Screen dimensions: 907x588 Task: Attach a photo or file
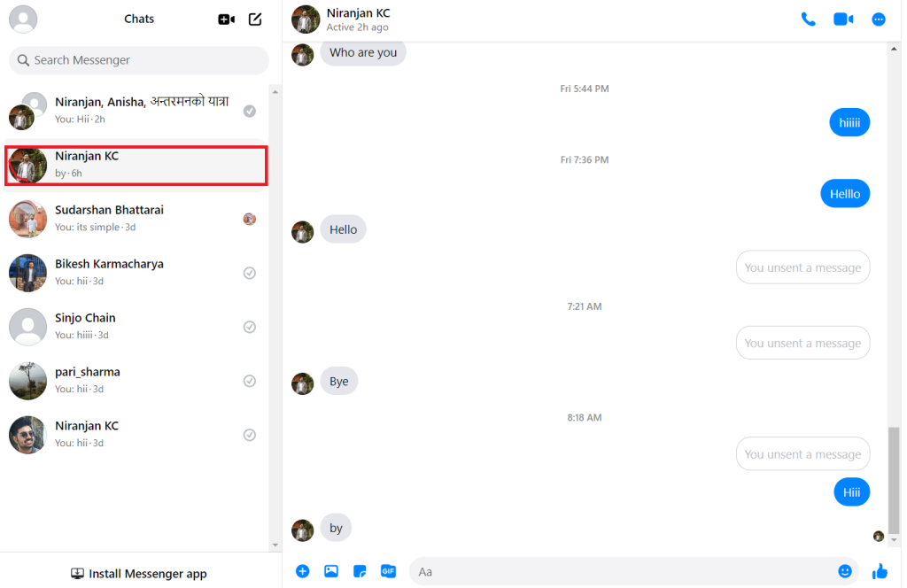click(331, 571)
